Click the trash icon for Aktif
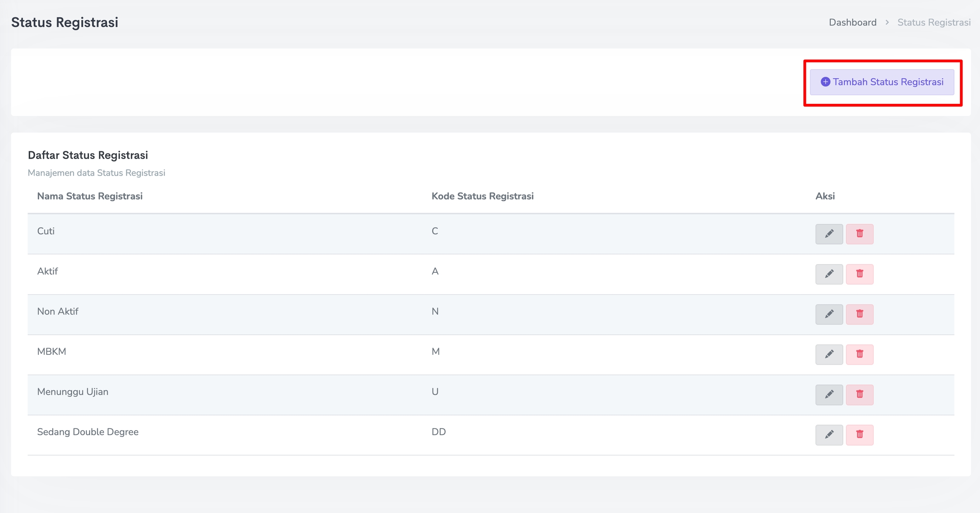This screenshot has height=513, width=980. 859,274
